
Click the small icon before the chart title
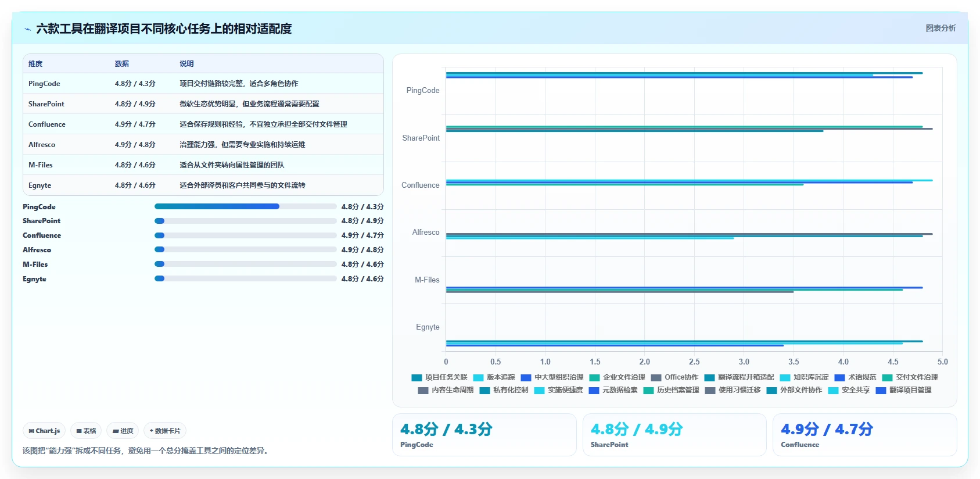tap(27, 29)
